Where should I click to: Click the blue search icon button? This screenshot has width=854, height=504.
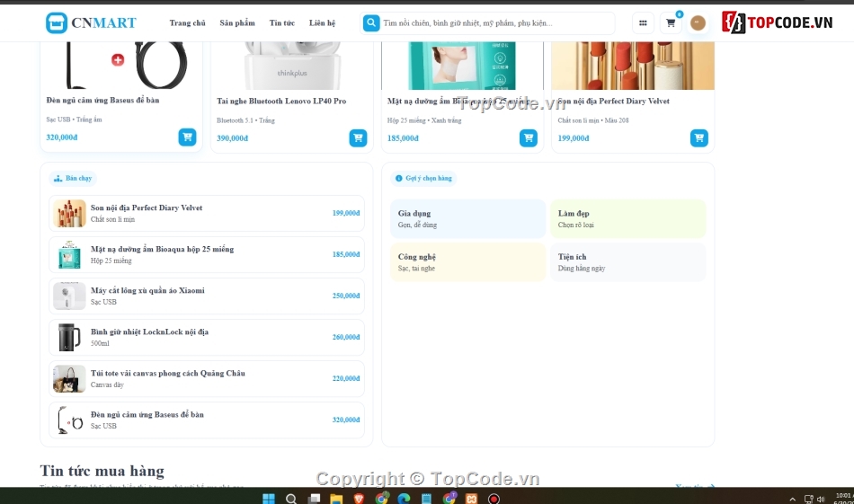(371, 22)
